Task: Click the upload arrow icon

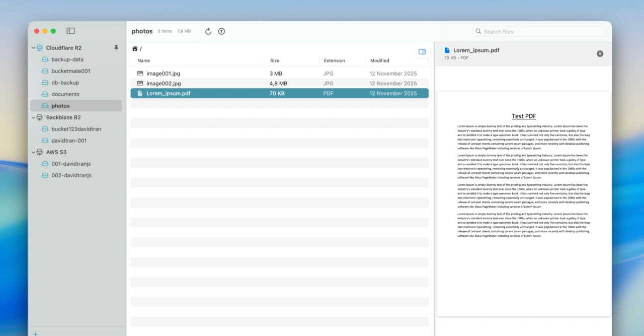Action: pyautogui.click(x=221, y=31)
